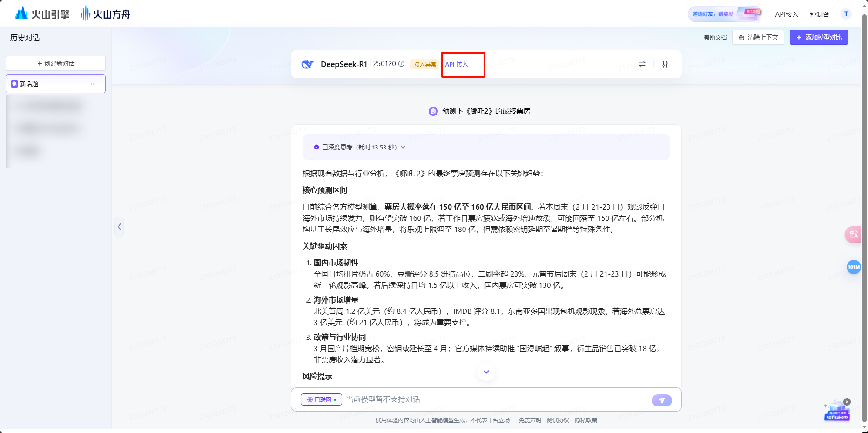Open the 50万 tokens promotion image

(x=836, y=412)
